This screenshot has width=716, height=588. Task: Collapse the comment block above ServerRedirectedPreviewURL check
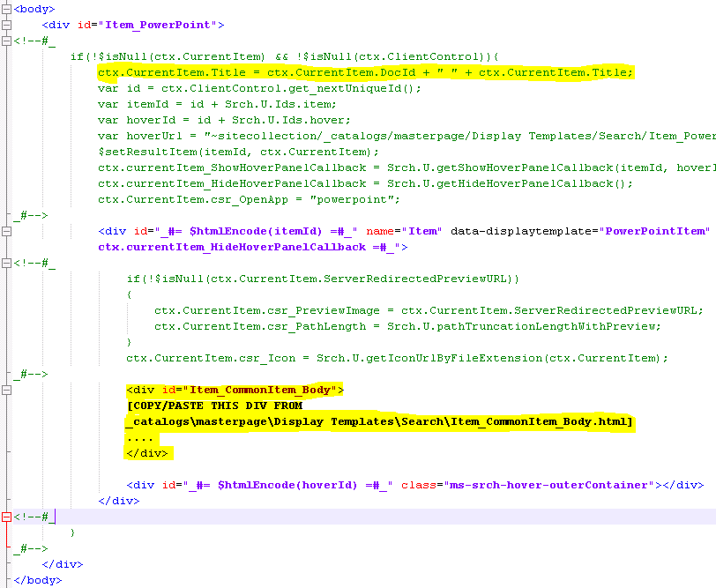(x=6, y=263)
